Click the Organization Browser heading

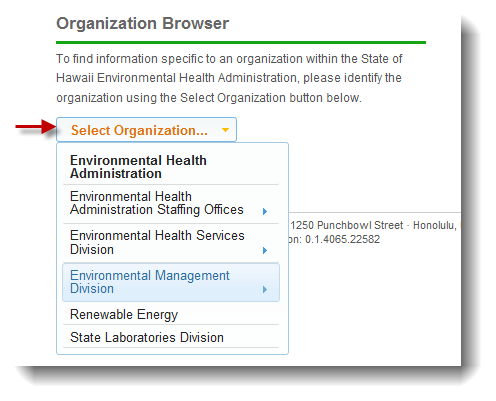click(142, 24)
